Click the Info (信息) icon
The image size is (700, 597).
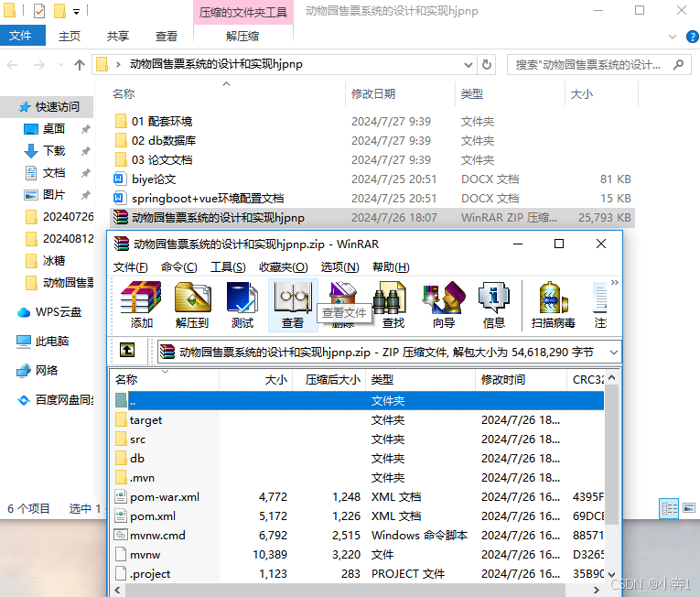[494, 305]
